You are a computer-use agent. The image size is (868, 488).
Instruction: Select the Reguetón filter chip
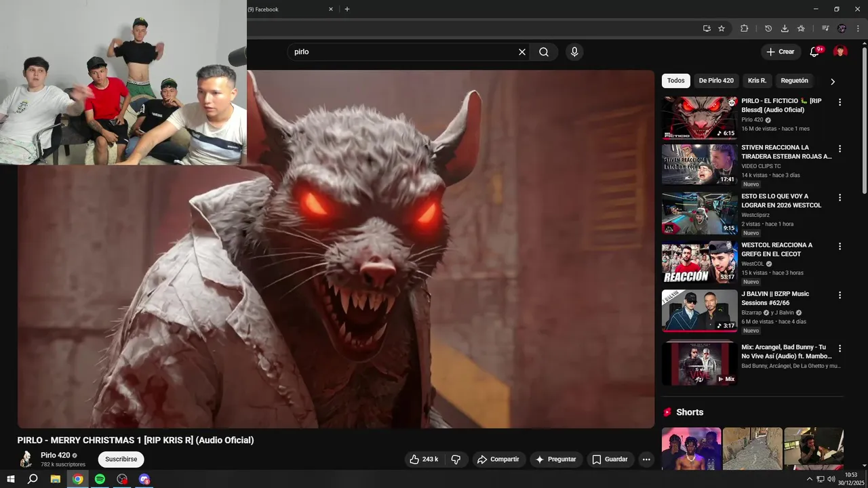tap(794, 81)
